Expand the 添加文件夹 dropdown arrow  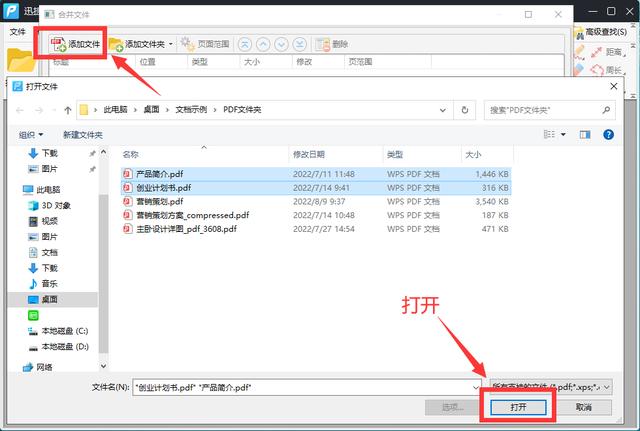pos(171,44)
